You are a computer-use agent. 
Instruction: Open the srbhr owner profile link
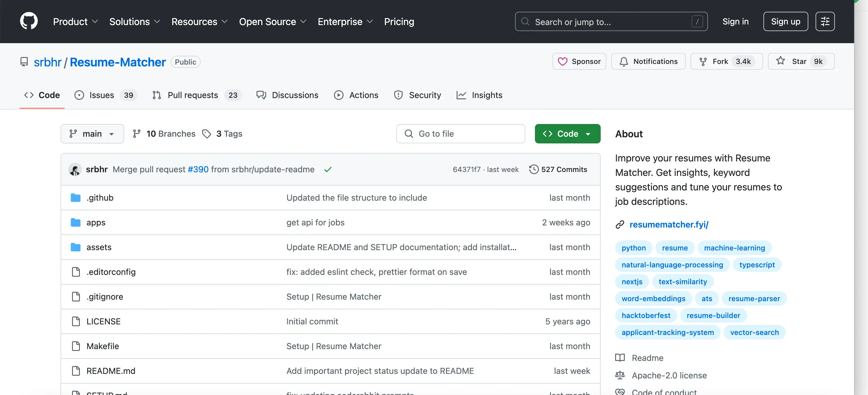coord(48,62)
